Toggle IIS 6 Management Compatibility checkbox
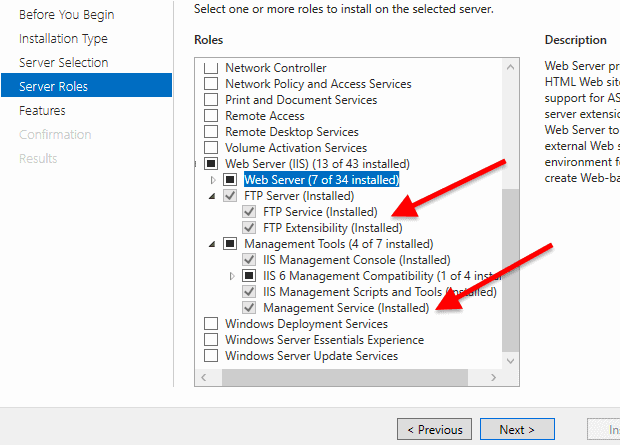The image size is (620, 445). [249, 276]
